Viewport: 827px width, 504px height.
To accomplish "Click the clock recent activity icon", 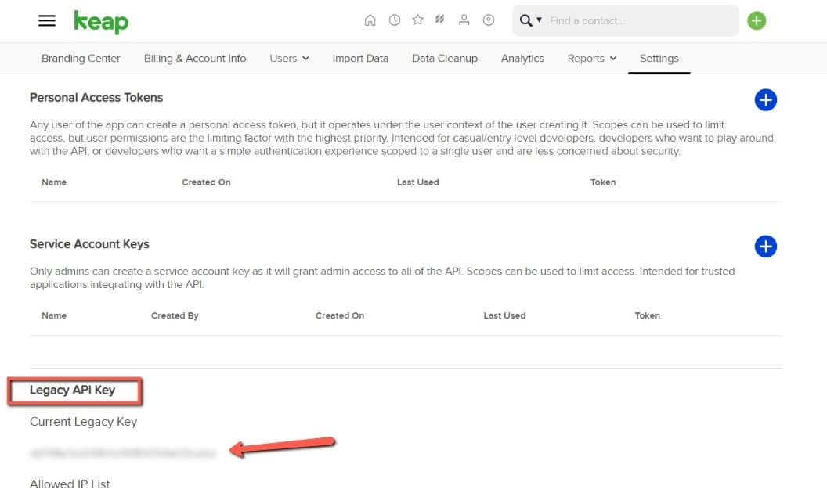I will (x=394, y=20).
